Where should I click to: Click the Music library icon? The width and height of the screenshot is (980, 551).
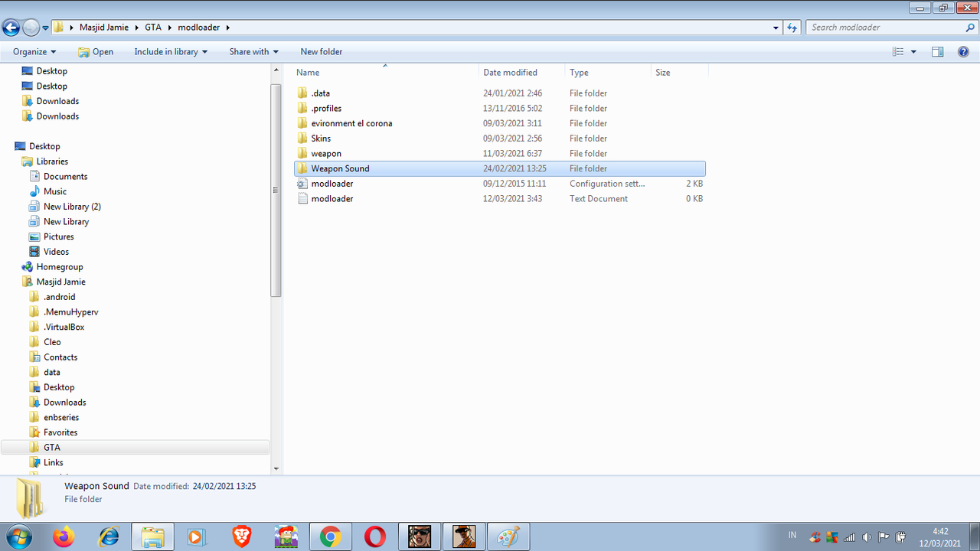click(x=34, y=191)
